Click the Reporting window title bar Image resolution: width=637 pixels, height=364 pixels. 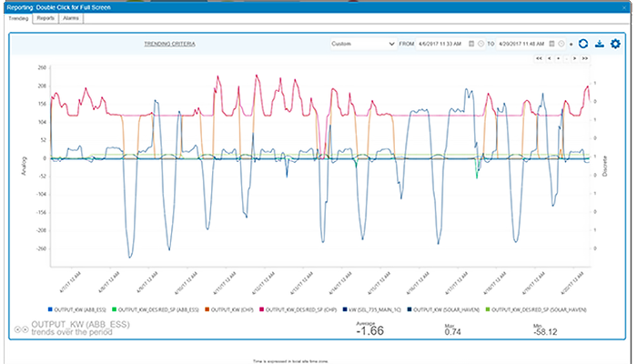click(x=317, y=7)
